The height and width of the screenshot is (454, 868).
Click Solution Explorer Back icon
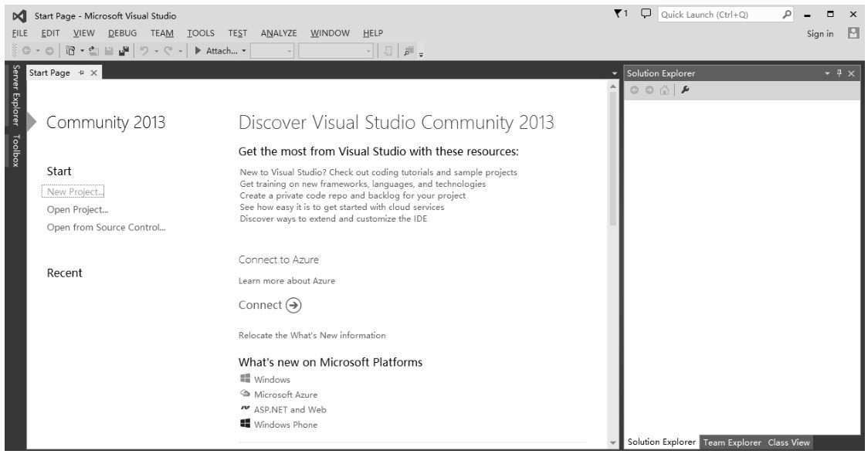pos(634,90)
